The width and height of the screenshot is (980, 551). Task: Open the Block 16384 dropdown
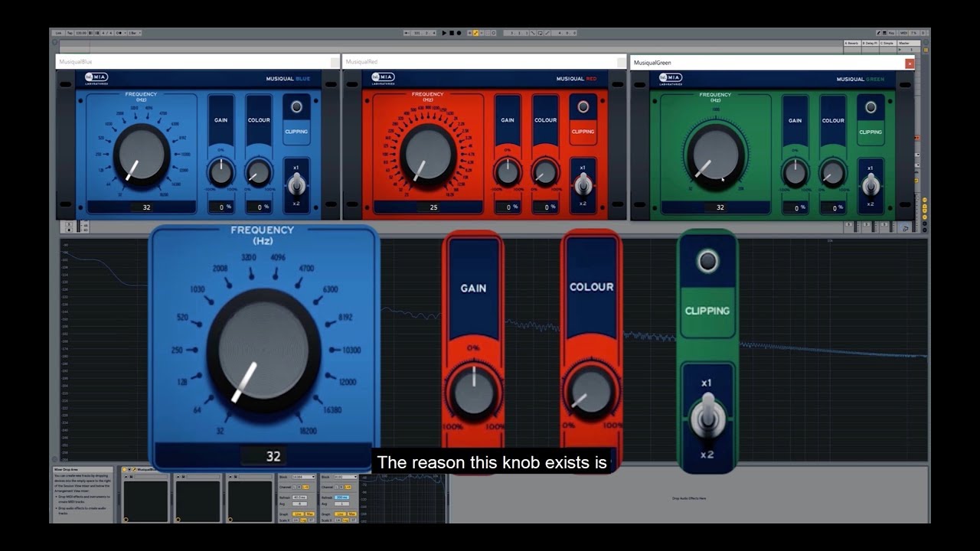coord(304,477)
